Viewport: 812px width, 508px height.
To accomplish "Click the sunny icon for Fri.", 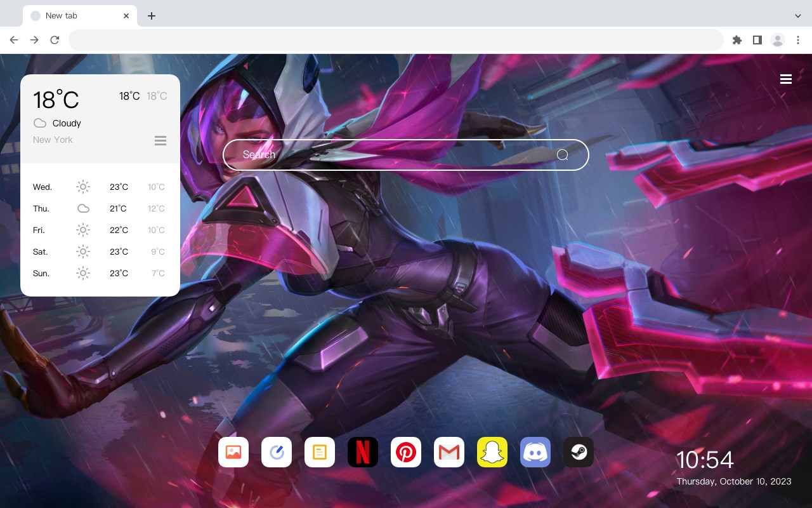I will click(83, 230).
